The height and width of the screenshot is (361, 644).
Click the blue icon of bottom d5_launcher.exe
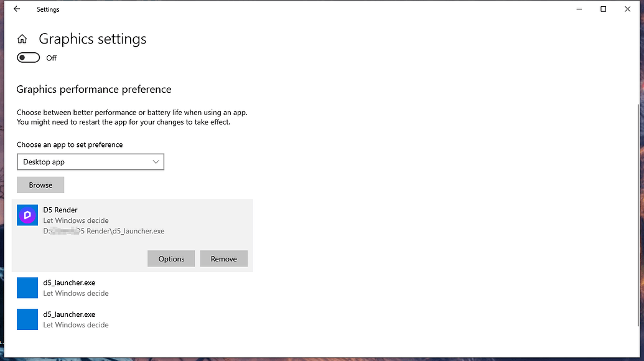[x=27, y=319]
